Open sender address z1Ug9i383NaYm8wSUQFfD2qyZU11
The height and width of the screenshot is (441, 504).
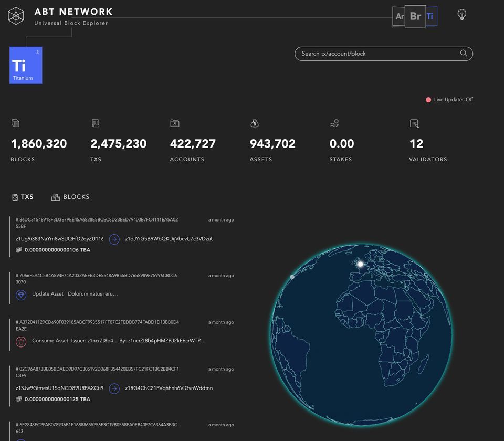59,239
